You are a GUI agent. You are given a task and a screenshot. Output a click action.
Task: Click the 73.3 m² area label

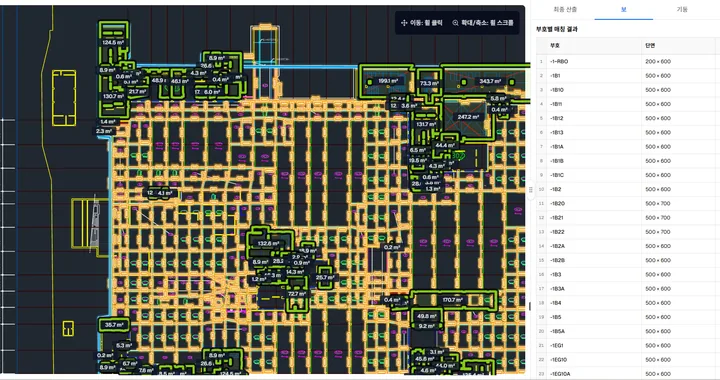point(429,84)
